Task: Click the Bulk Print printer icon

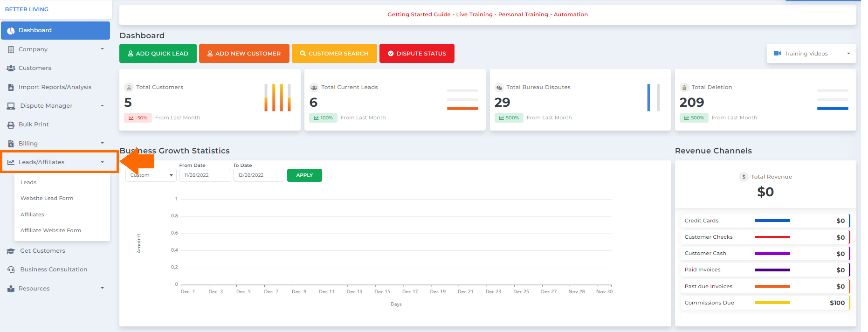Action: pos(11,124)
